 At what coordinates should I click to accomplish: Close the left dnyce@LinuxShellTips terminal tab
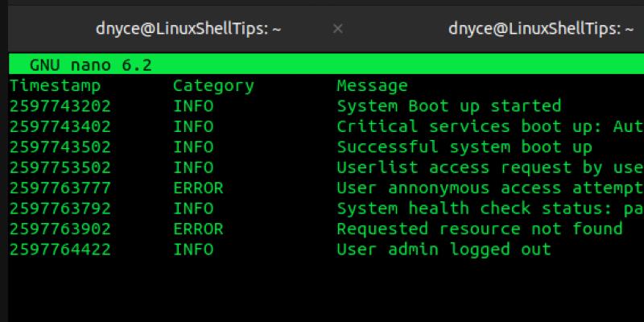tap(338, 29)
